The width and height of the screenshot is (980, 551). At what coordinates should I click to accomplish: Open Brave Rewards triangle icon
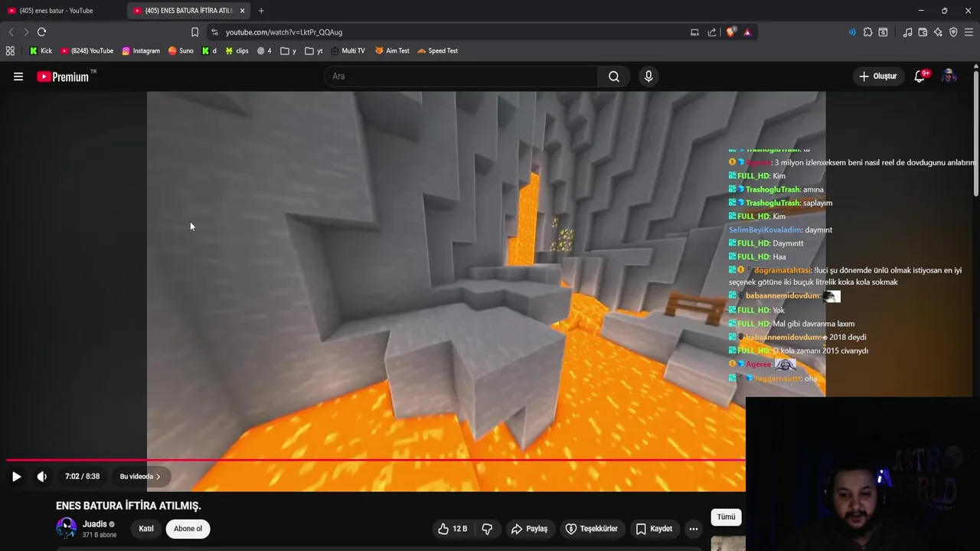click(747, 32)
